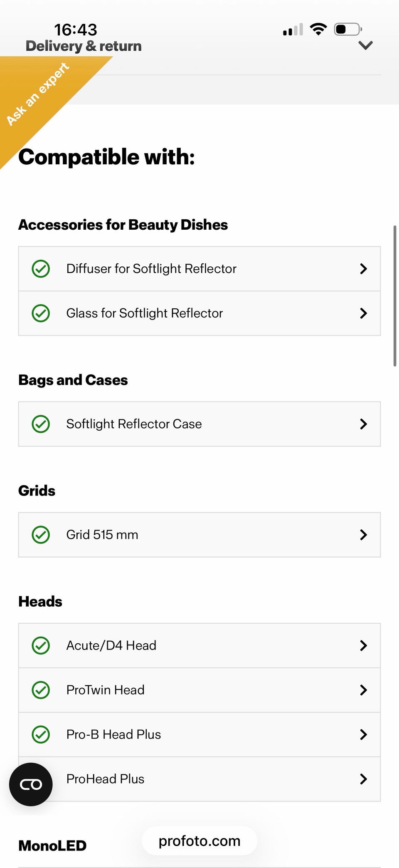
Task: Select the ProHead Plus list item
Action: tap(106, 779)
